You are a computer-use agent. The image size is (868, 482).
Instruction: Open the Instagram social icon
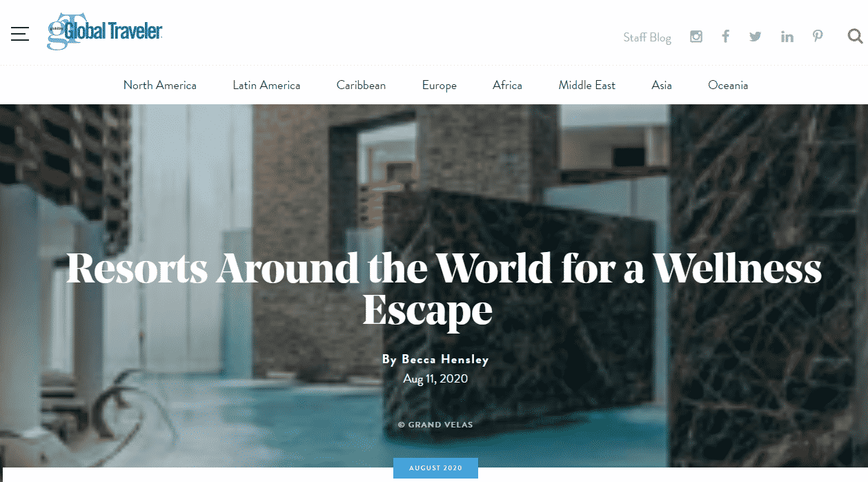point(696,37)
